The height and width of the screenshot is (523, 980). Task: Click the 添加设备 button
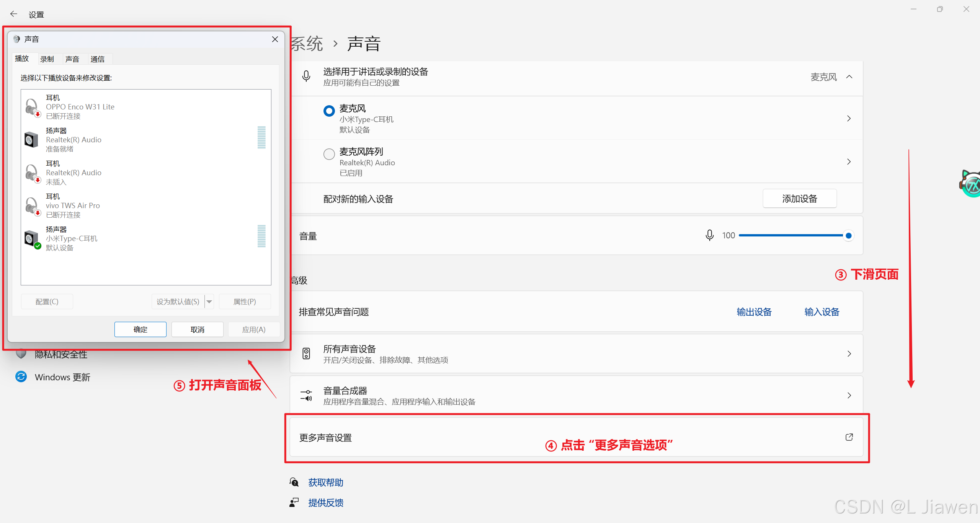(799, 199)
